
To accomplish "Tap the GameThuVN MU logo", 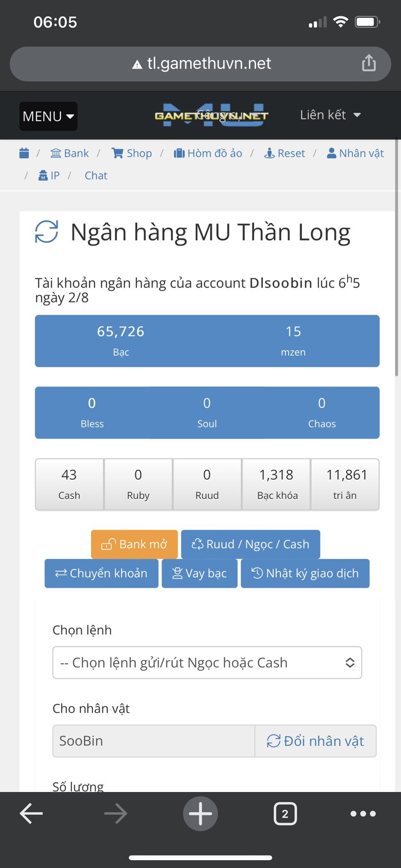I will point(211,115).
